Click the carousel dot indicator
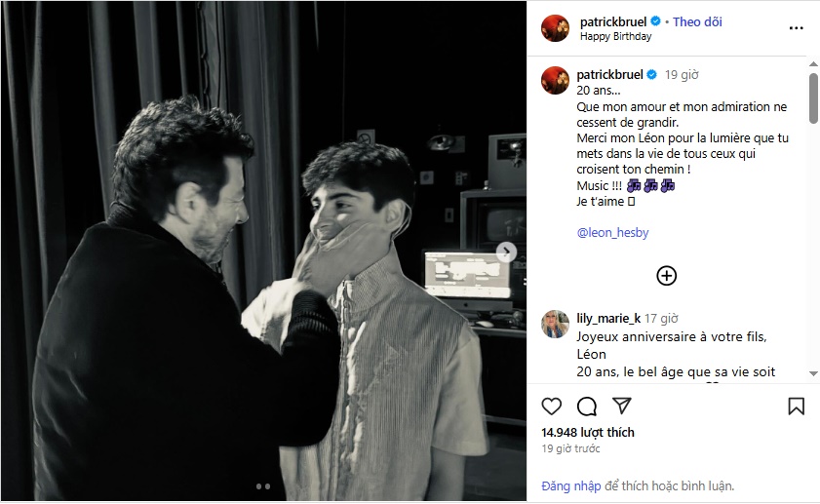Viewport: 820px width, 504px height. coord(262,485)
